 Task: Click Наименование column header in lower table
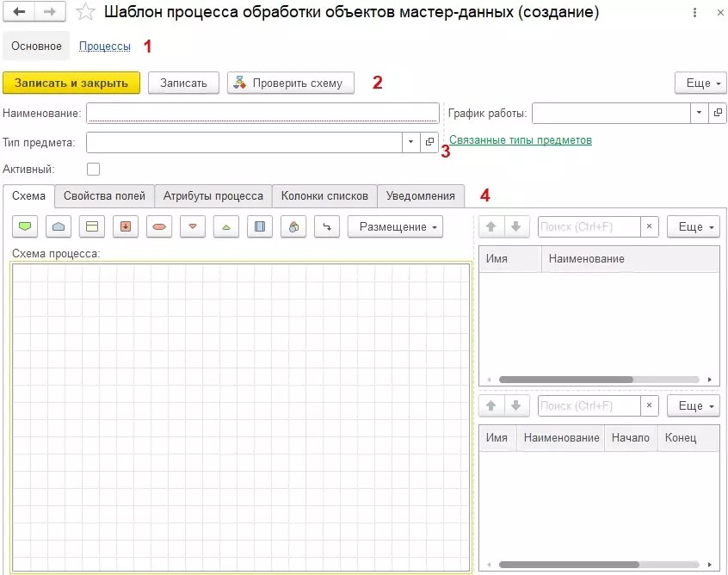pos(561,437)
